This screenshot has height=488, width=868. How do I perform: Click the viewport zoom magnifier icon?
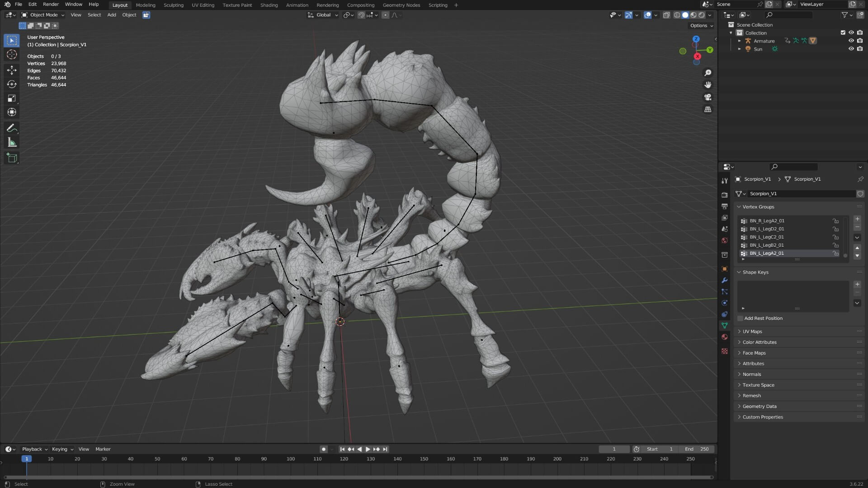tap(708, 73)
